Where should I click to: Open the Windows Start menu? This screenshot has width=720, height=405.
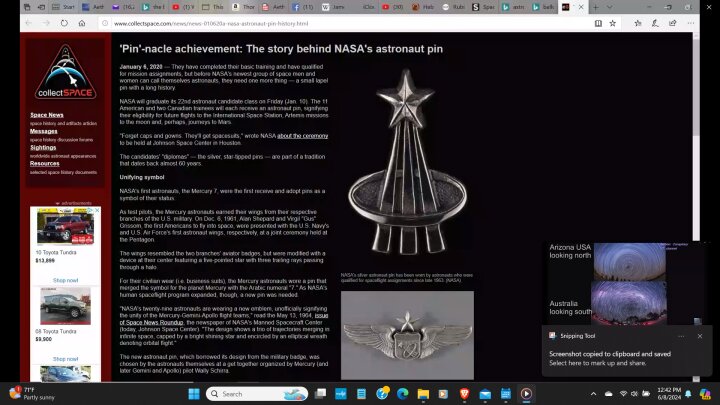click(x=194, y=394)
